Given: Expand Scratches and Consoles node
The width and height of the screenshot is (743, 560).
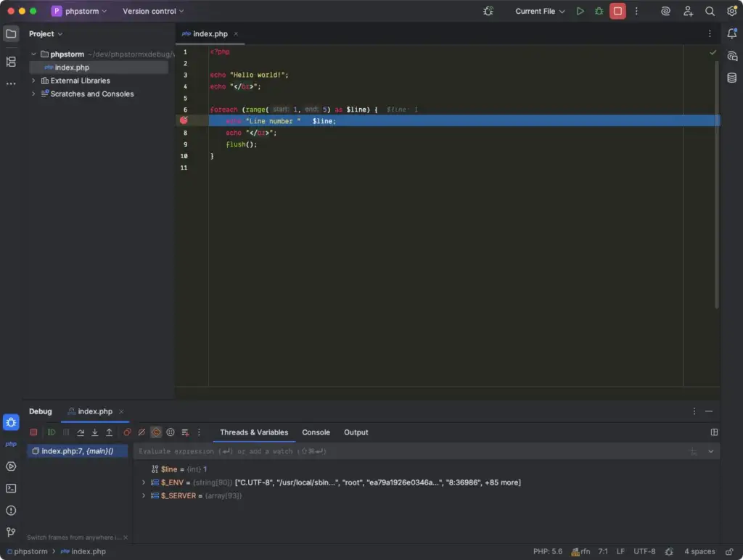Looking at the screenshot, I should coord(33,94).
